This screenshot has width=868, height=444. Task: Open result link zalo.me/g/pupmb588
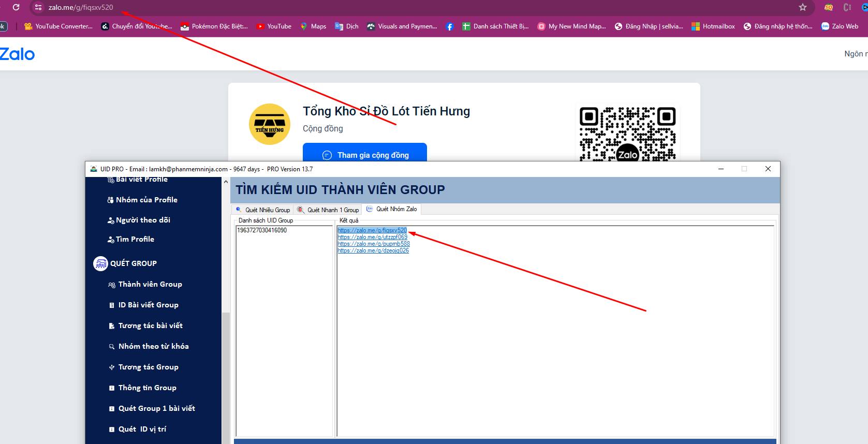coord(374,244)
